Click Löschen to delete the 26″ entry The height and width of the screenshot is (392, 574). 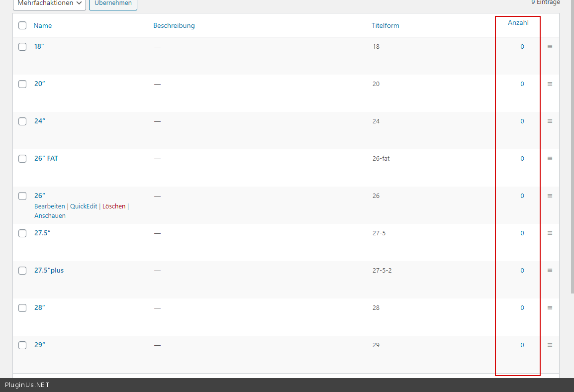(114, 206)
